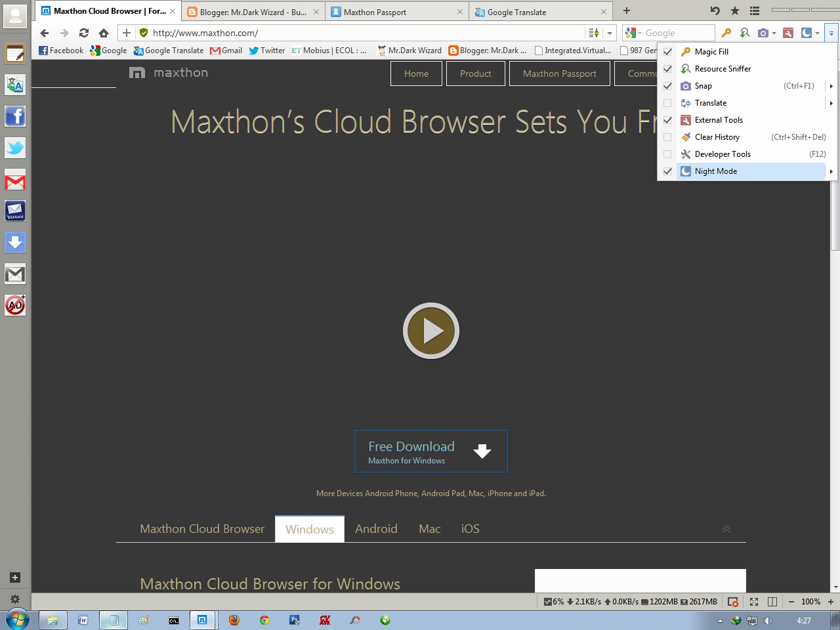Play the Maxthon intro video
Screen dimensions: 840x630
click(x=431, y=331)
